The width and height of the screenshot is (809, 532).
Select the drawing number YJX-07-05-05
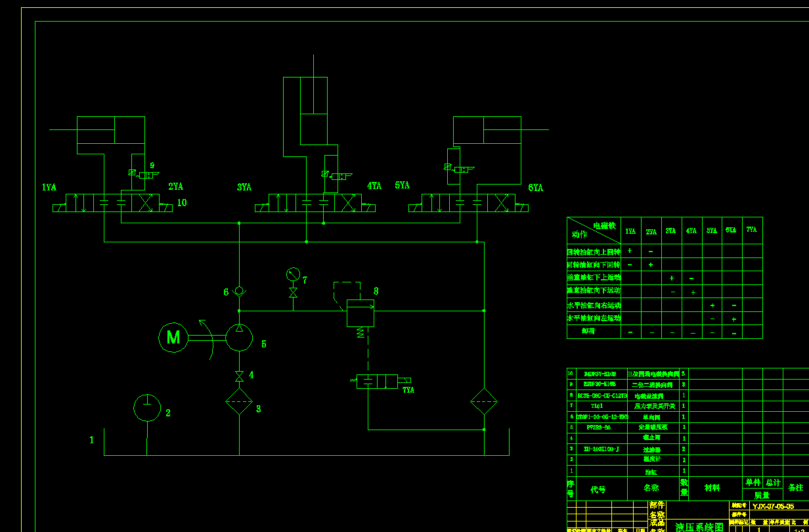click(773, 506)
